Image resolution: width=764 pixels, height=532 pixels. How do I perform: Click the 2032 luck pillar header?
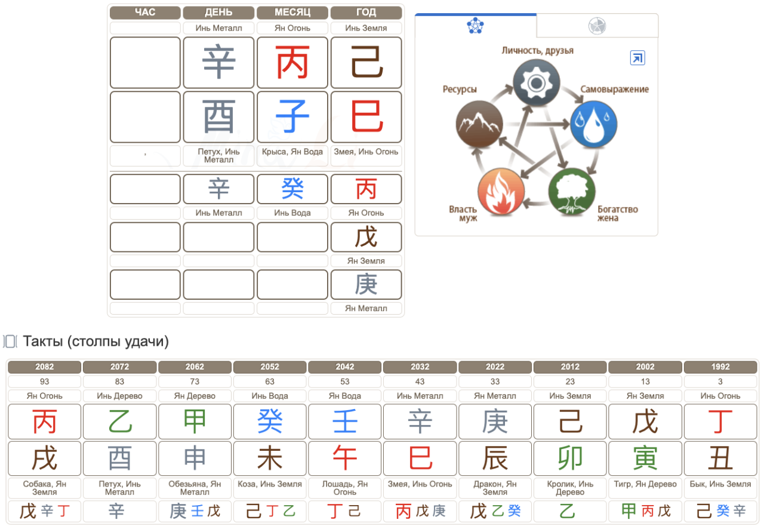[420, 367]
